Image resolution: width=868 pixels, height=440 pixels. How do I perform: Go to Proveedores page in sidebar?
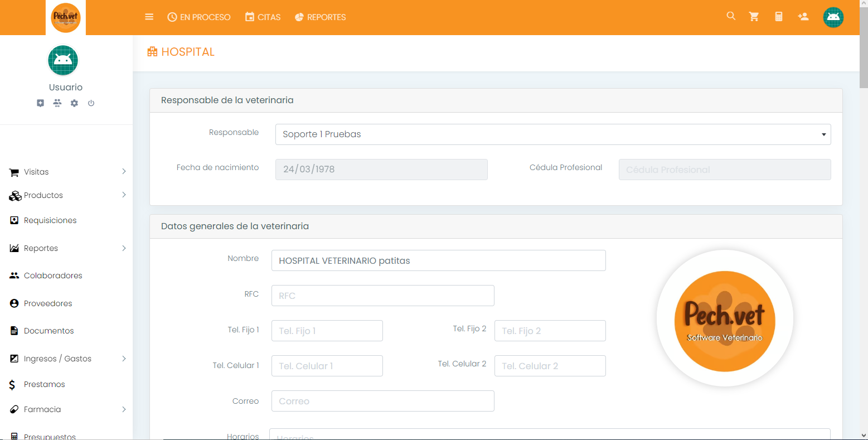(x=48, y=303)
